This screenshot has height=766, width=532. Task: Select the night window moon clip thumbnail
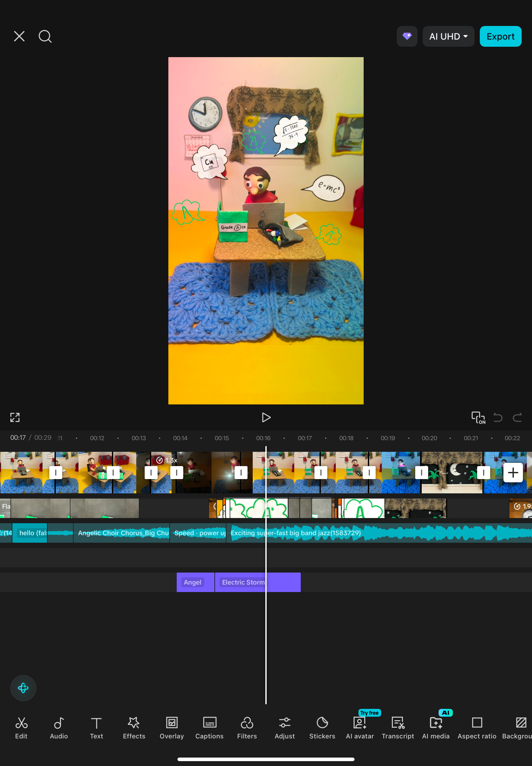pyautogui.click(x=452, y=472)
